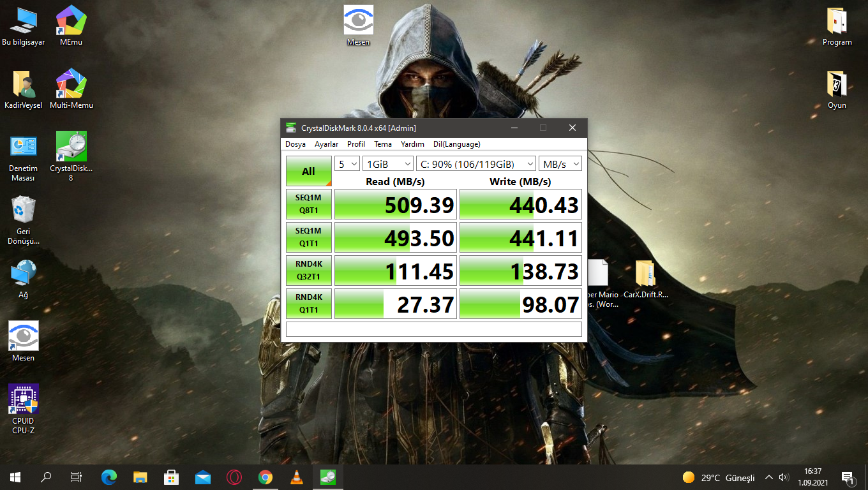Open Tema menu
This screenshot has width=868, height=490.
pyautogui.click(x=383, y=144)
